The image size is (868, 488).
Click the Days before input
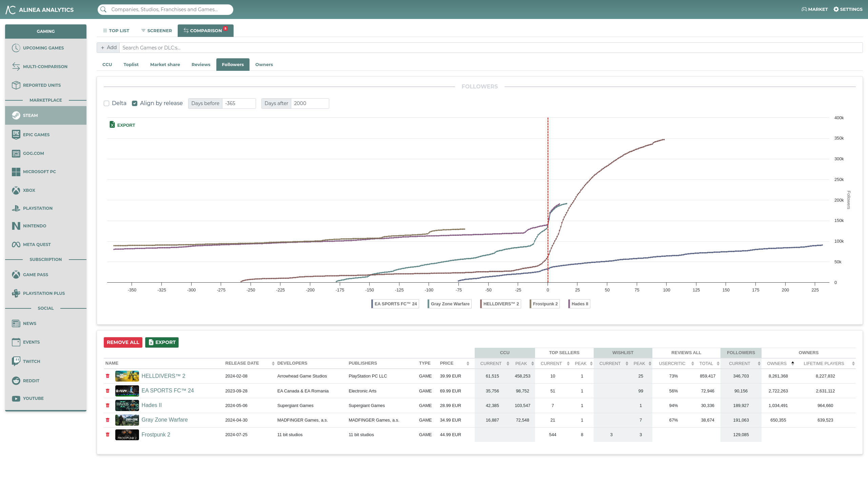coord(239,103)
